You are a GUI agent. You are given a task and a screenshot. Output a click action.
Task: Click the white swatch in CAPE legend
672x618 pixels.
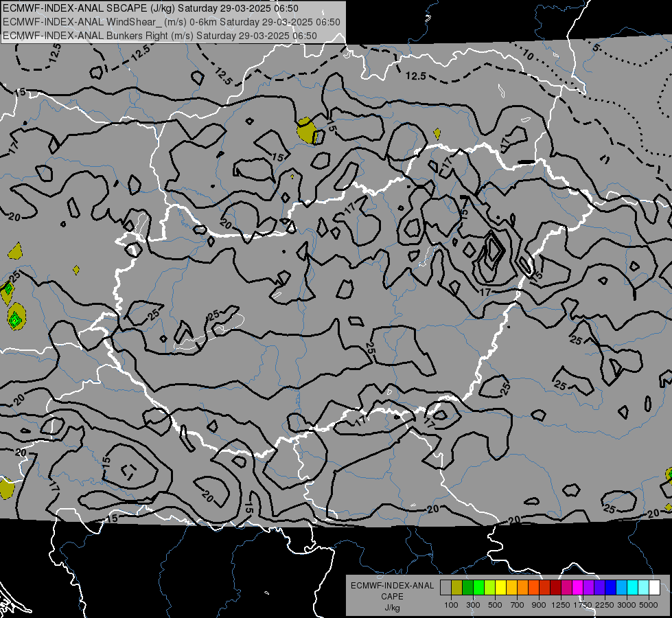coord(654,588)
